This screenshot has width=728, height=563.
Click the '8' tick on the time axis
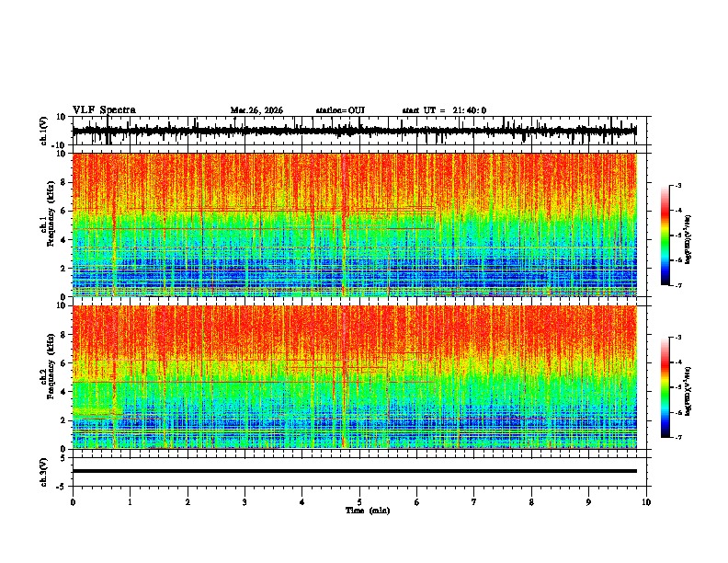tap(531, 502)
